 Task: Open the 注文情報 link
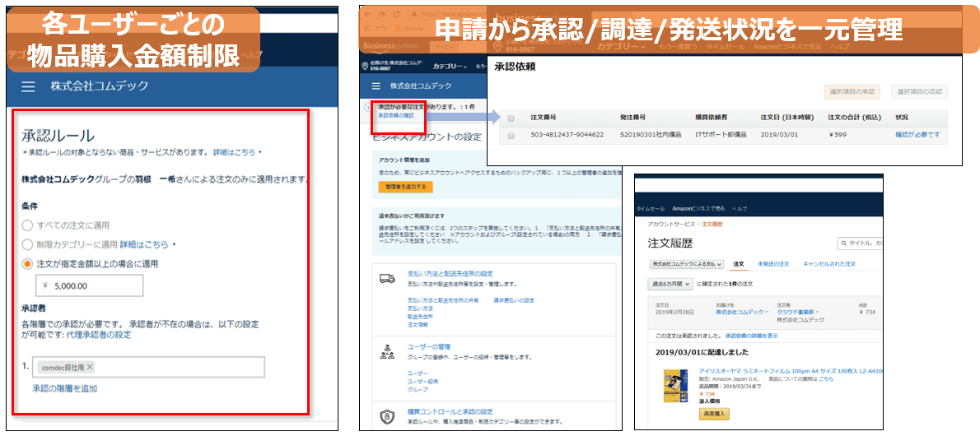[x=417, y=325]
